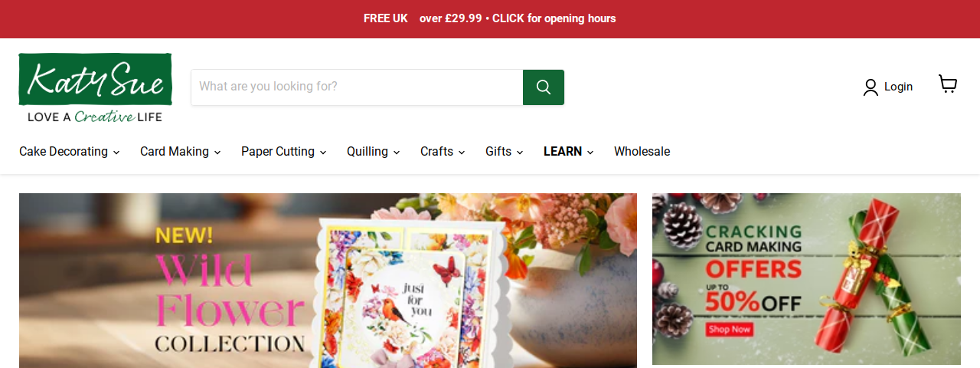Click the user account person icon
The image size is (980, 368).
tap(871, 87)
